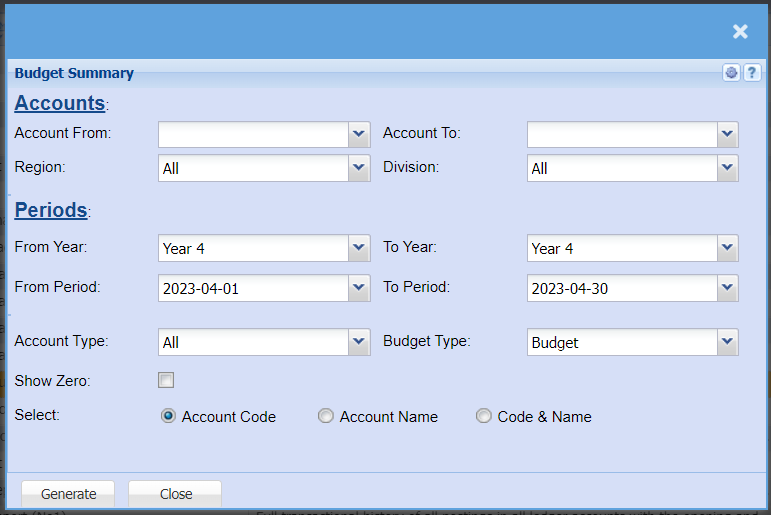Image resolution: width=771 pixels, height=515 pixels.
Task: Open the Division dropdown
Action: click(x=727, y=168)
